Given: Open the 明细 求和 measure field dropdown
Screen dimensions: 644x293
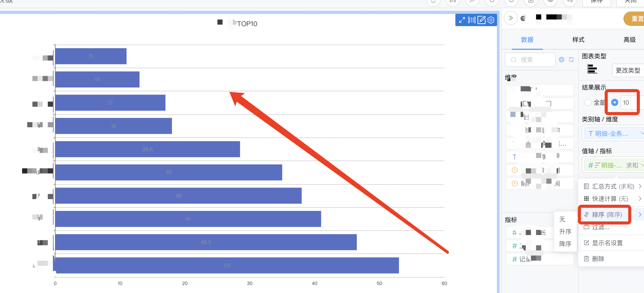Looking at the screenshot, I should (614, 165).
